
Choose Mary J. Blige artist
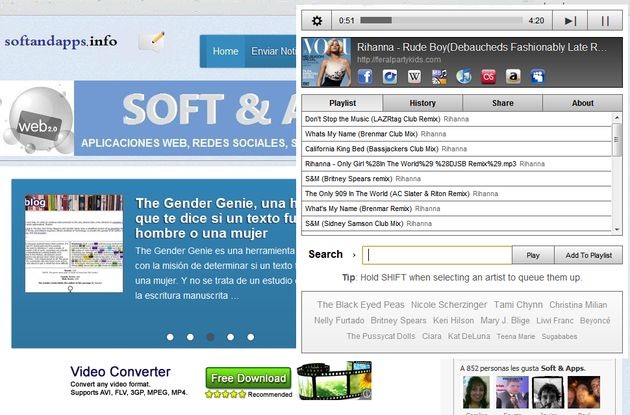pos(505,321)
